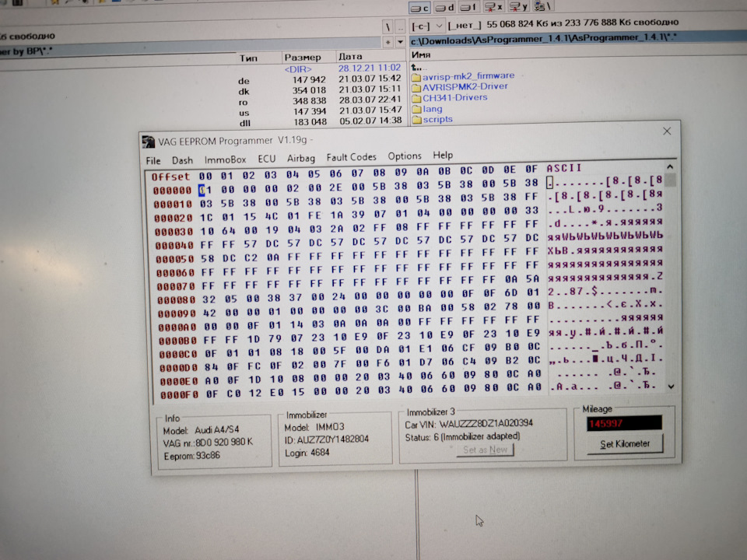This screenshot has width=747, height=560.
Task: Click the 0000F0 offset row label
Action: [x=178, y=395]
